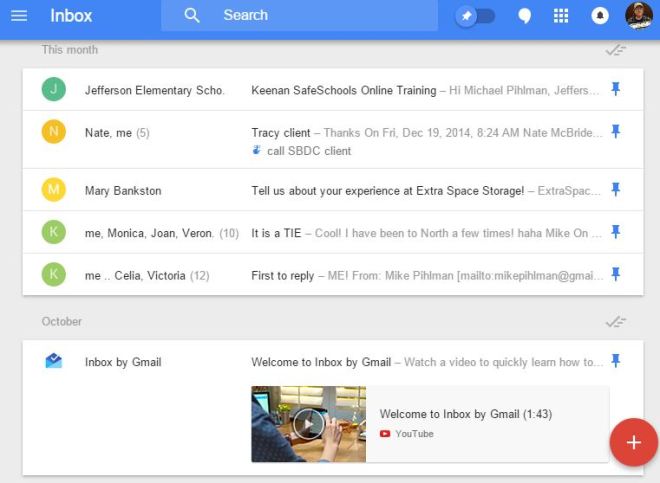Select the Inbox by Gmail sender name
The width and height of the screenshot is (660, 483).
123,362
